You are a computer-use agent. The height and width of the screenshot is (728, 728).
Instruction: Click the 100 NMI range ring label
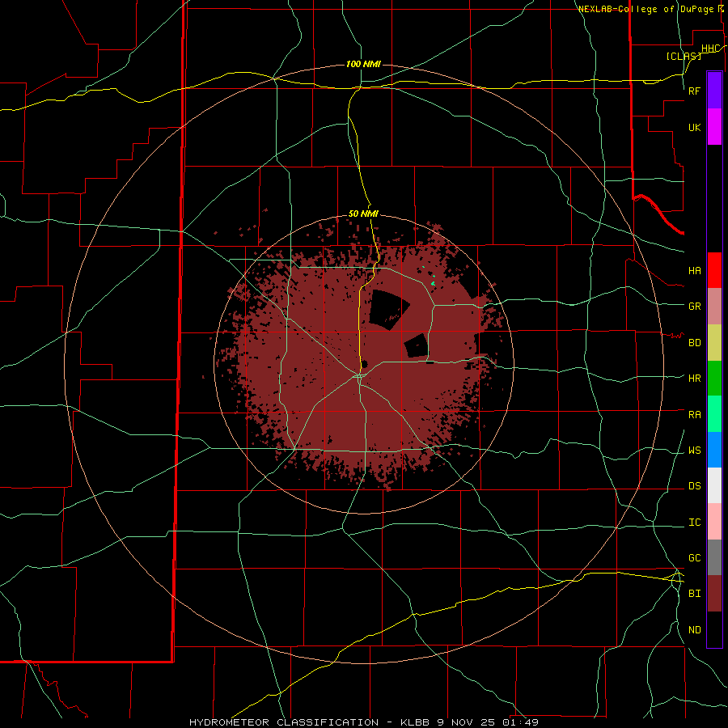[363, 64]
